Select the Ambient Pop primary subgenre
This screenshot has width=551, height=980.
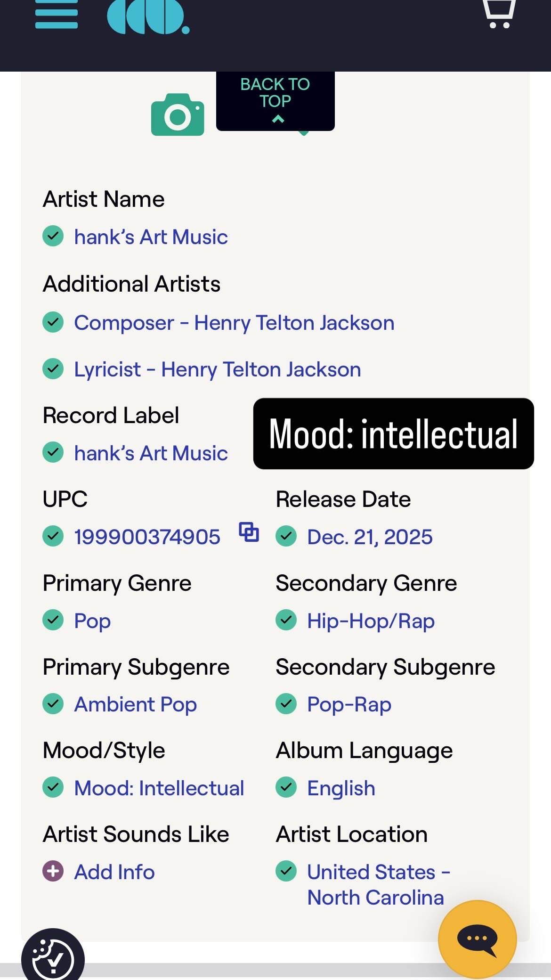136,705
